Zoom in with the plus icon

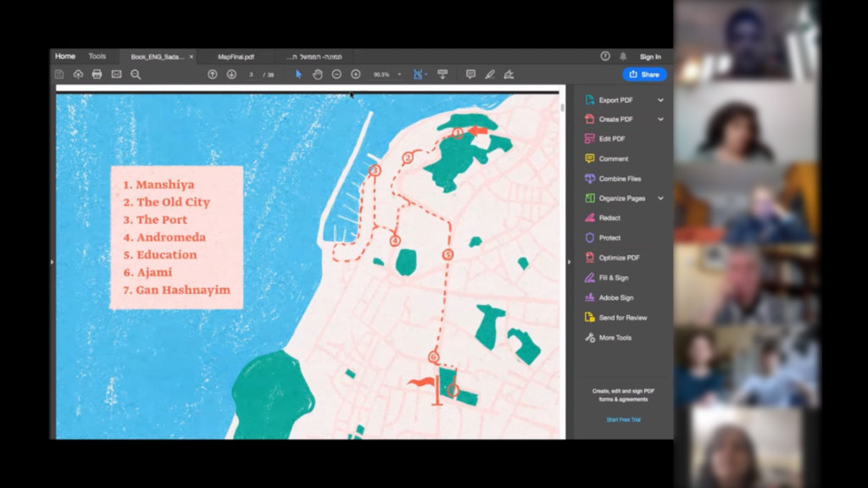(355, 75)
